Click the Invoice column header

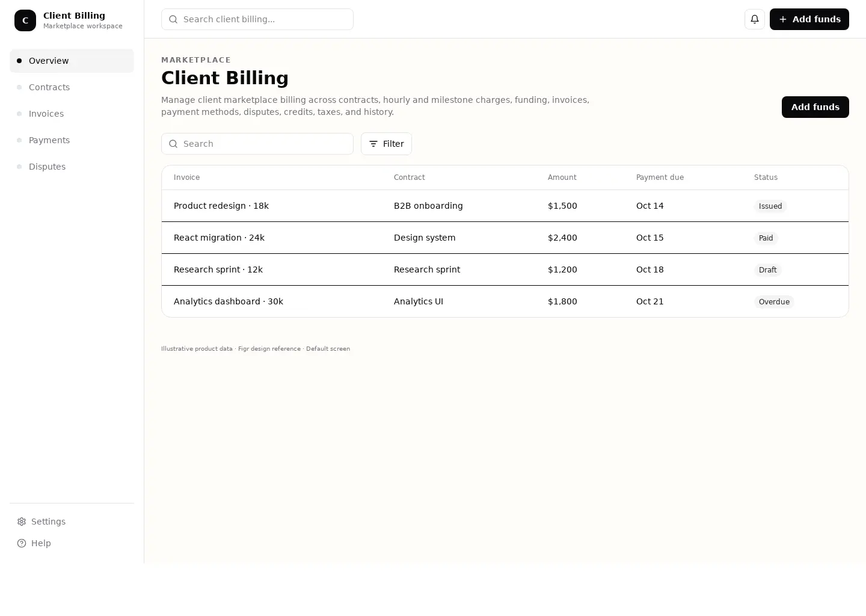point(186,177)
